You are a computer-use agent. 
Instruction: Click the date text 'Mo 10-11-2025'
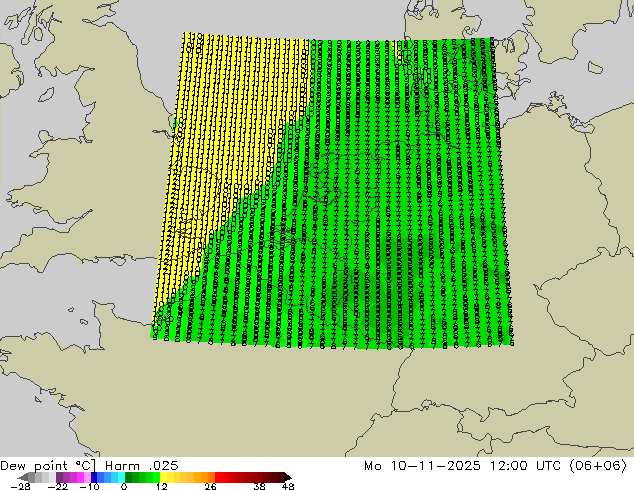pyautogui.click(x=422, y=466)
